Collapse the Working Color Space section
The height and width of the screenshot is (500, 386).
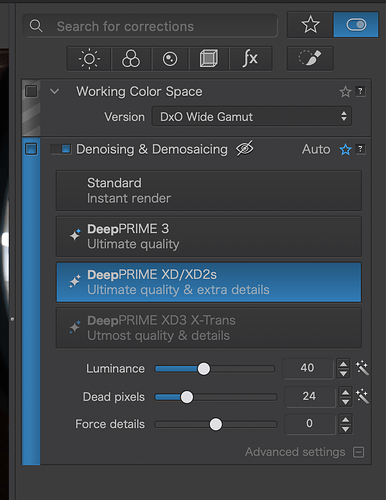[54, 91]
